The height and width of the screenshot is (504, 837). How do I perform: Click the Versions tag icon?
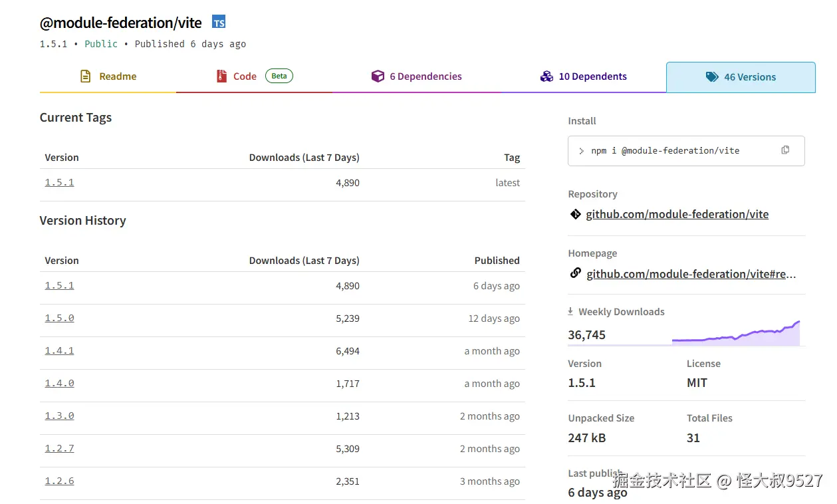pos(712,77)
